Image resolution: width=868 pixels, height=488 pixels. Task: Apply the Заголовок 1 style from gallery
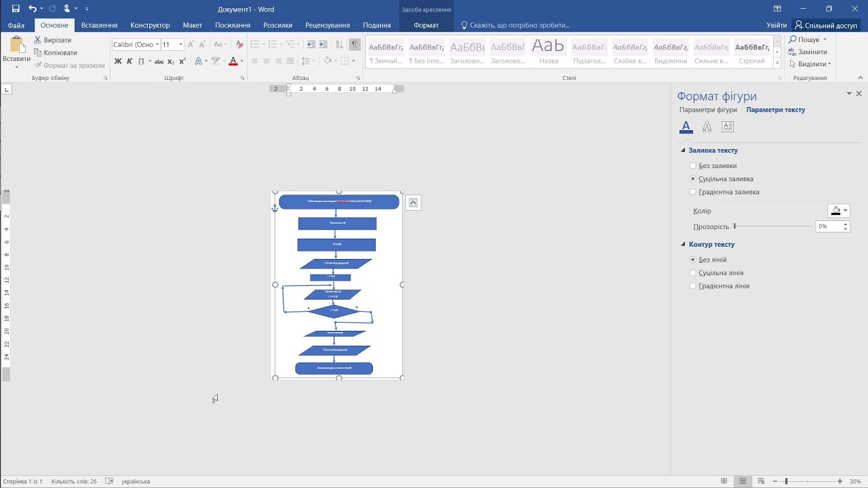467,52
